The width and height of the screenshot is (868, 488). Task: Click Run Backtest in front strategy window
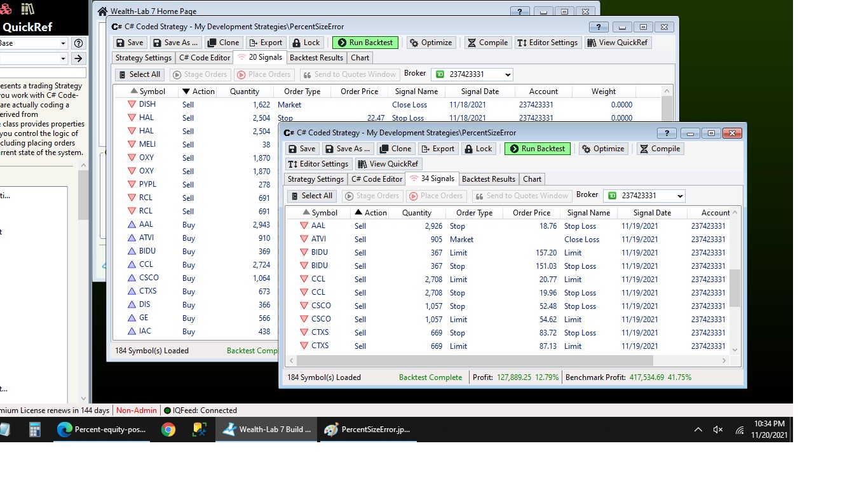pos(537,149)
